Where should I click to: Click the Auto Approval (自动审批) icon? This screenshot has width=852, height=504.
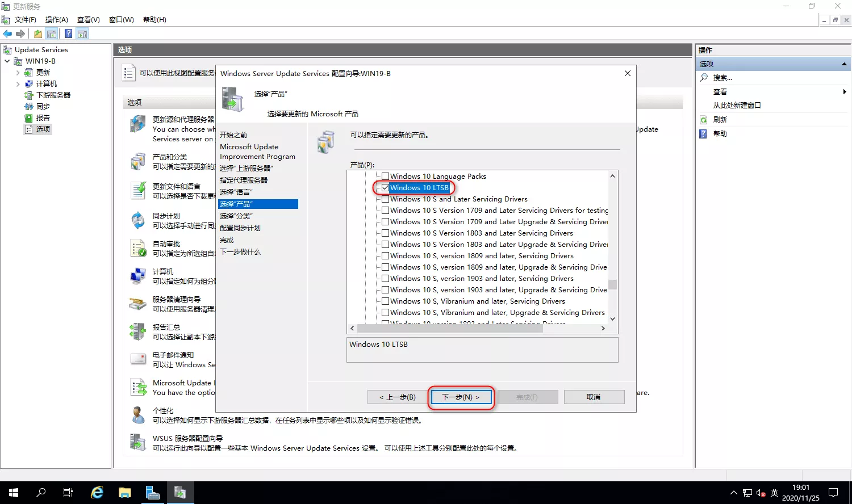138,248
